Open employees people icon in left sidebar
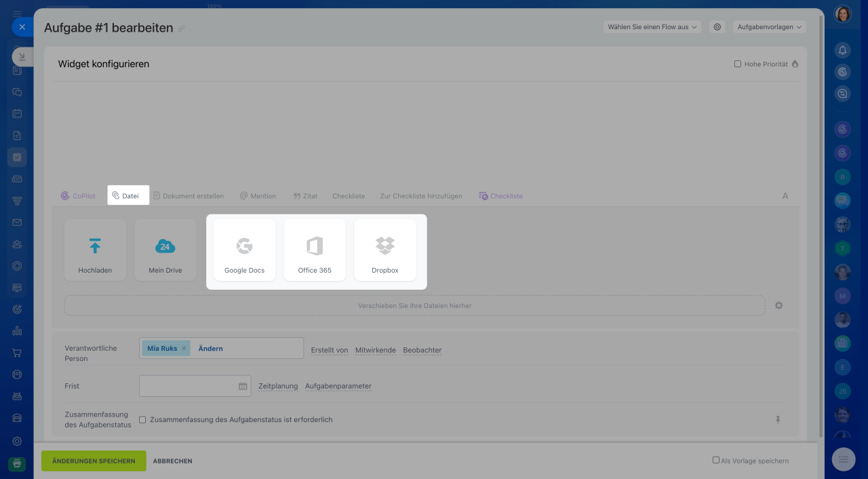Image resolution: width=868 pixels, height=479 pixels. pos(17,244)
